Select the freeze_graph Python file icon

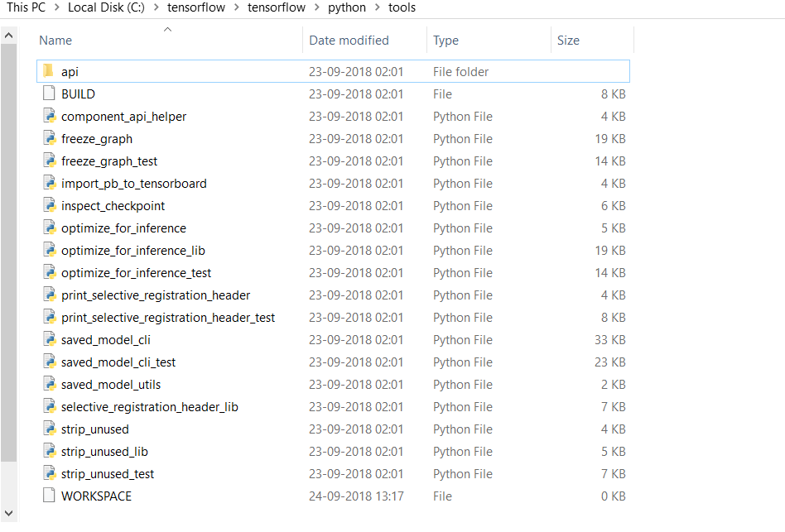click(x=50, y=138)
